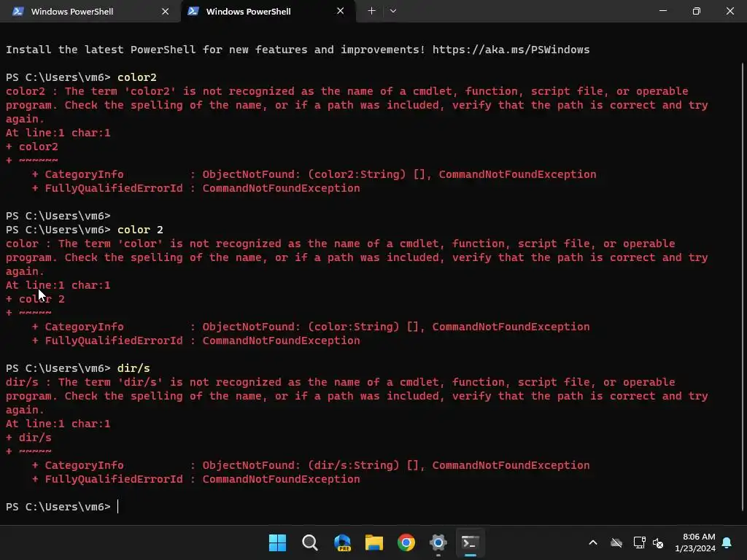The height and width of the screenshot is (560, 747).
Task: Click the '+ dir/s' error echo line
Action: [x=28, y=437]
